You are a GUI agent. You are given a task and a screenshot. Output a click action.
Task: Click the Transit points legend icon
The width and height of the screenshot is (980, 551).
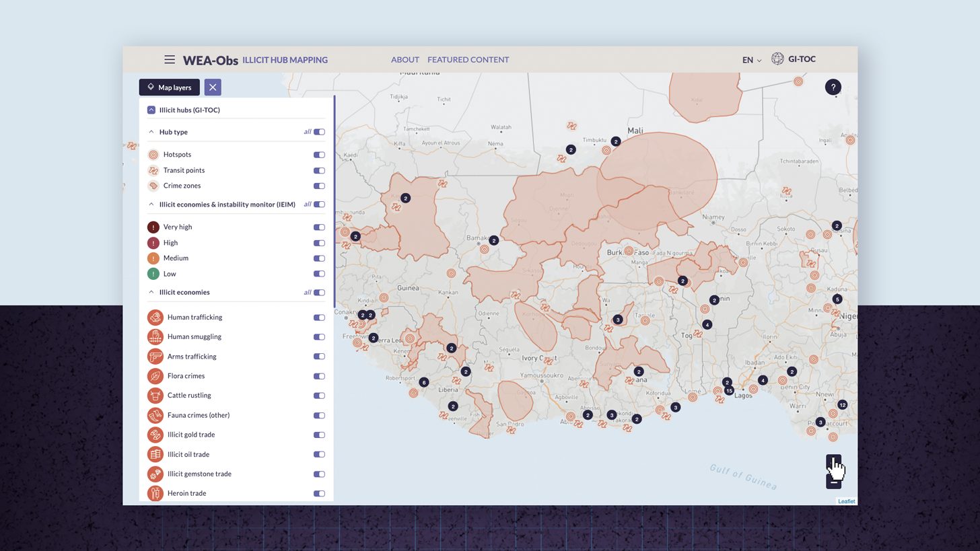click(153, 170)
